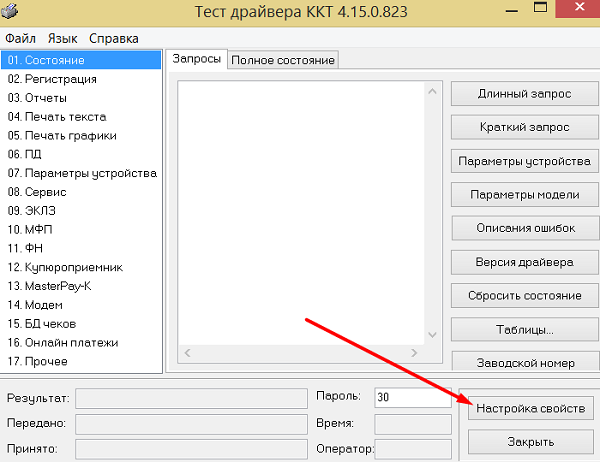The width and height of the screenshot is (600, 462).
Task: Click the Передано field
Action: 191,424
